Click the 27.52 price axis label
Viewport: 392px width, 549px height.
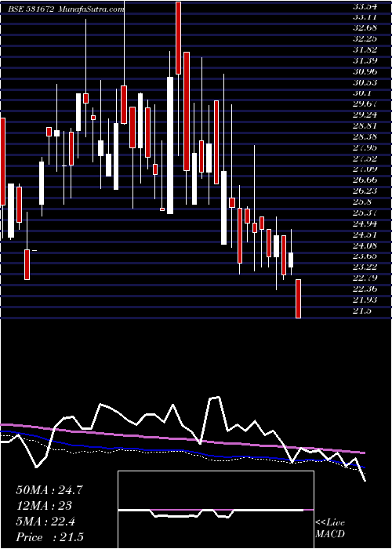(x=365, y=158)
